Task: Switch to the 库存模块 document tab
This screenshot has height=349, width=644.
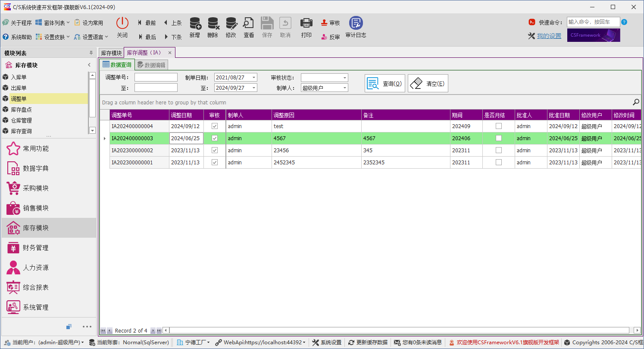Action: click(112, 53)
